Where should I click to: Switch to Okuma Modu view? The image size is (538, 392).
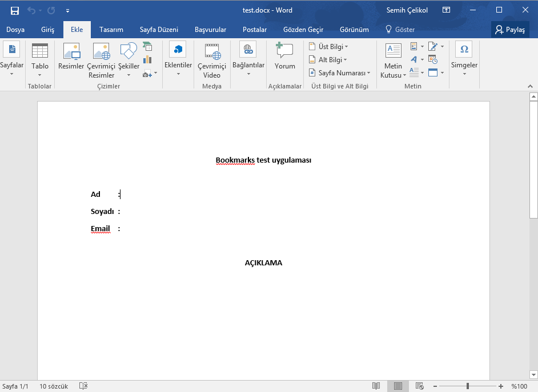point(376,386)
